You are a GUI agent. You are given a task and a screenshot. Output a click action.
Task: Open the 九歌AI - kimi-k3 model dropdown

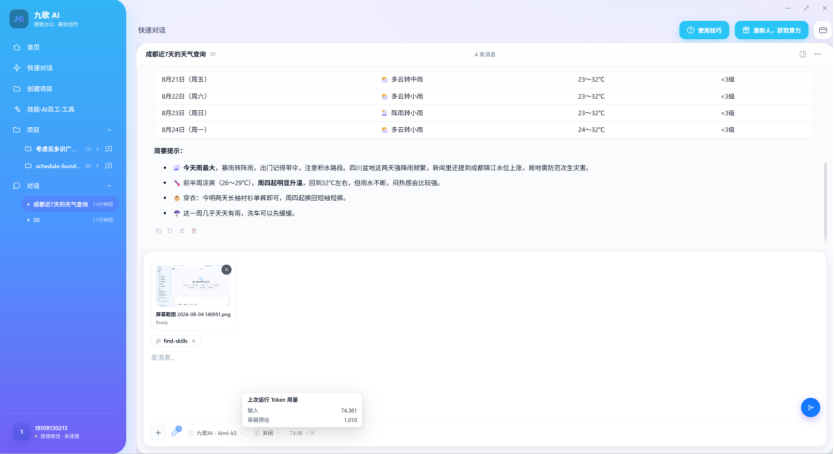[x=216, y=433]
